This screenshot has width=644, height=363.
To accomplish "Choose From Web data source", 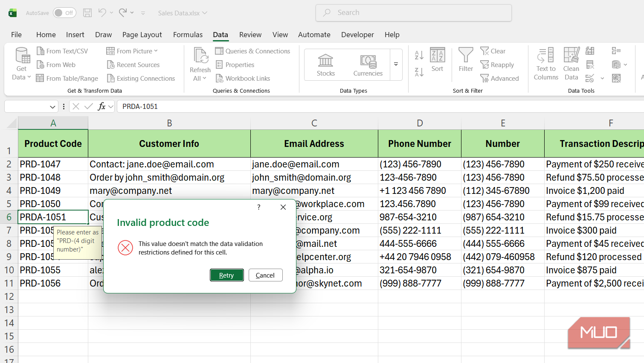I will click(56, 65).
